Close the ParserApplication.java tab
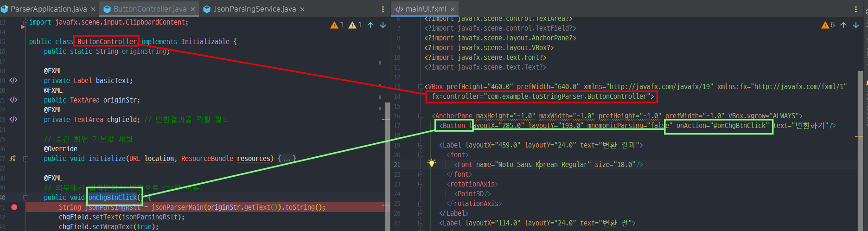This screenshot has height=231, width=868. (93, 9)
